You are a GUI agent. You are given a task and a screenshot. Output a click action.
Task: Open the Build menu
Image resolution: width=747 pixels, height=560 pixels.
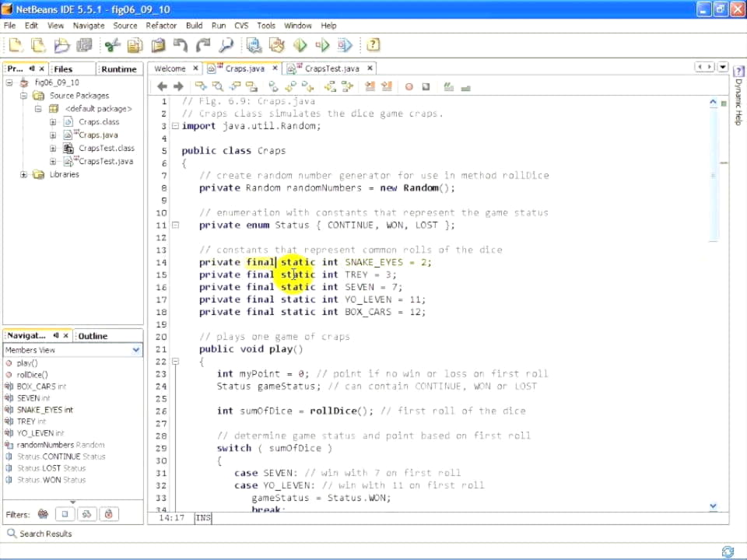click(x=194, y=26)
